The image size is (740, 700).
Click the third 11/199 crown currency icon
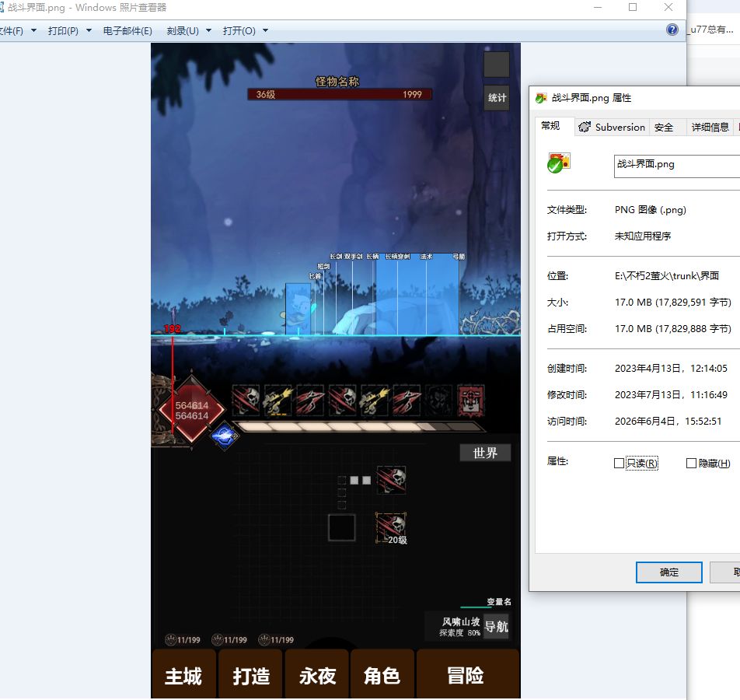coord(264,639)
